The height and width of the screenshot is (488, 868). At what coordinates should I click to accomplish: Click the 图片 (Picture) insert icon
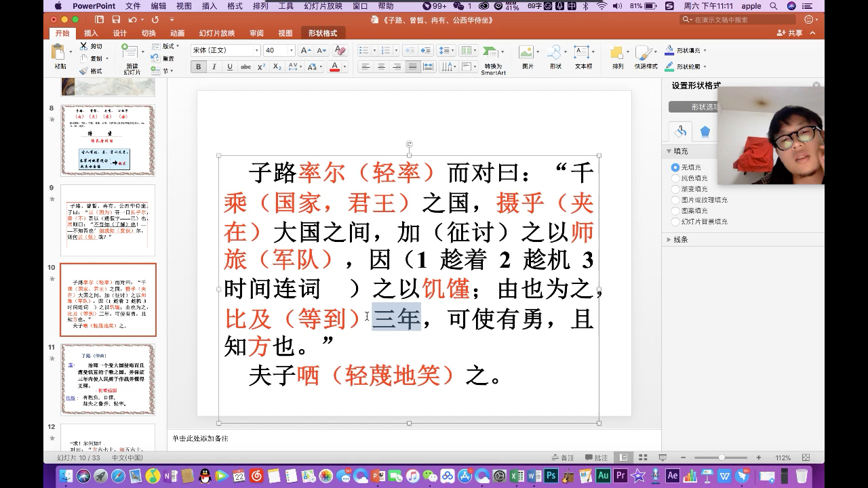tap(526, 53)
